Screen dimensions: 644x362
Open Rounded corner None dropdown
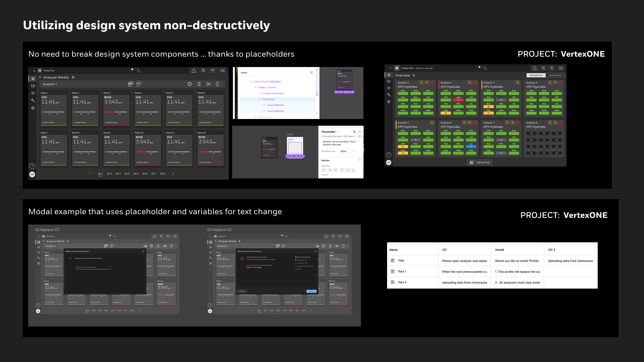click(347, 152)
